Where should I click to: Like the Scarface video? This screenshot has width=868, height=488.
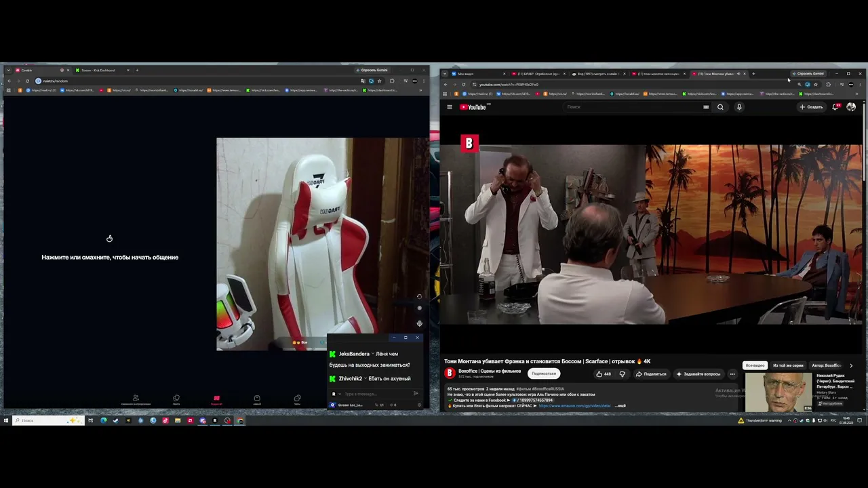tap(603, 374)
